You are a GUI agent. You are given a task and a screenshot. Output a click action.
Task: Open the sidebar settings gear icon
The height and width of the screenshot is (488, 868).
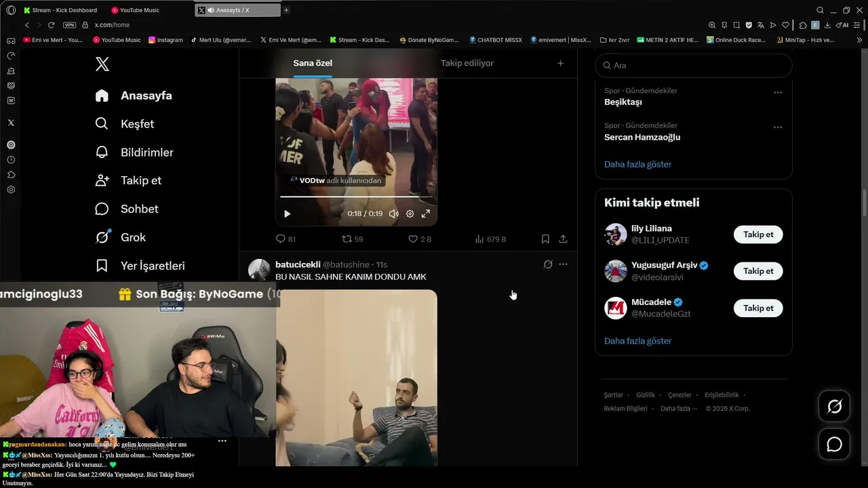click(x=11, y=190)
